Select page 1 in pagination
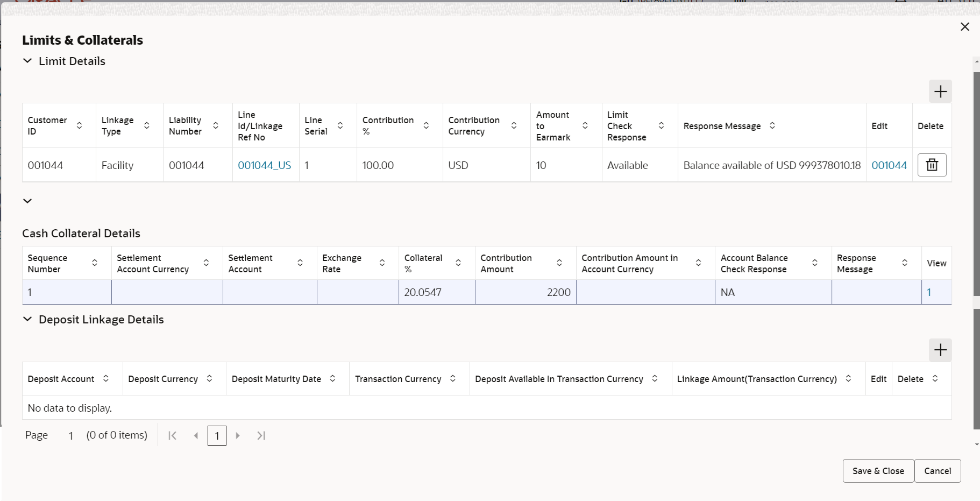The width and height of the screenshot is (980, 501). [x=217, y=436]
